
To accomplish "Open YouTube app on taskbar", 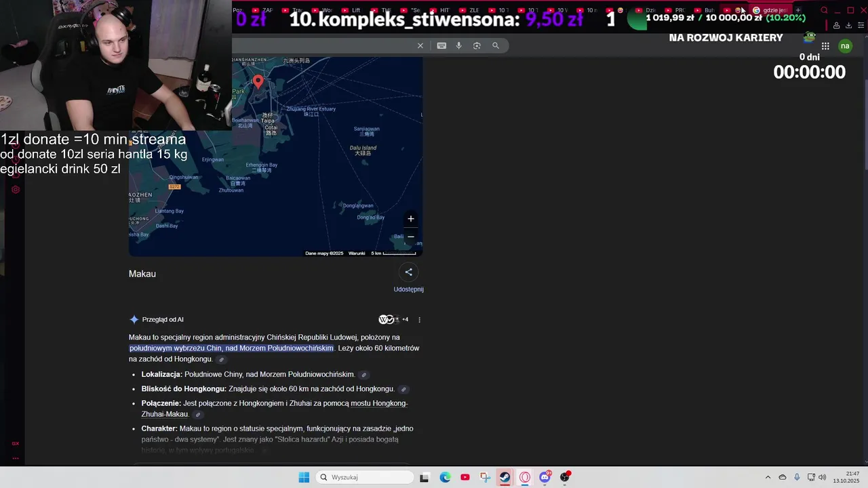I will 465,477.
